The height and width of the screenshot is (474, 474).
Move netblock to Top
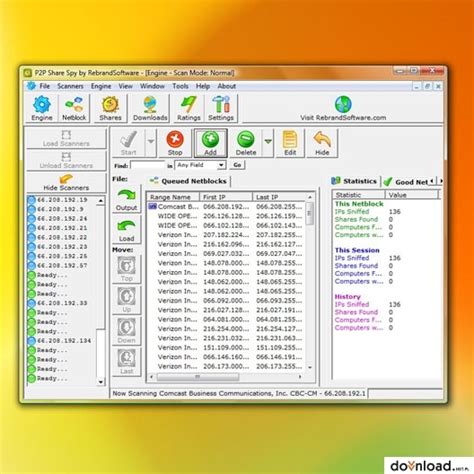point(126,269)
